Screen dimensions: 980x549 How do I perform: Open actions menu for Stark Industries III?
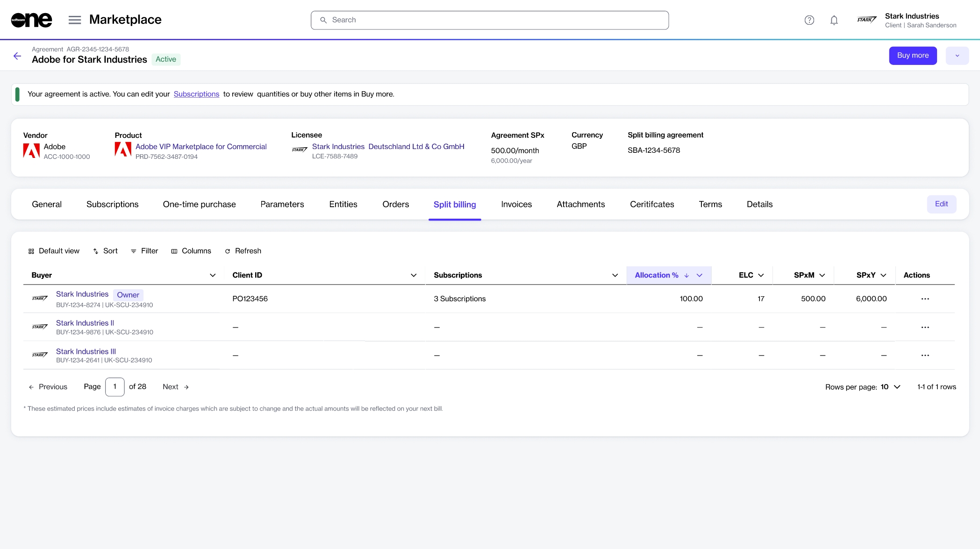point(925,356)
